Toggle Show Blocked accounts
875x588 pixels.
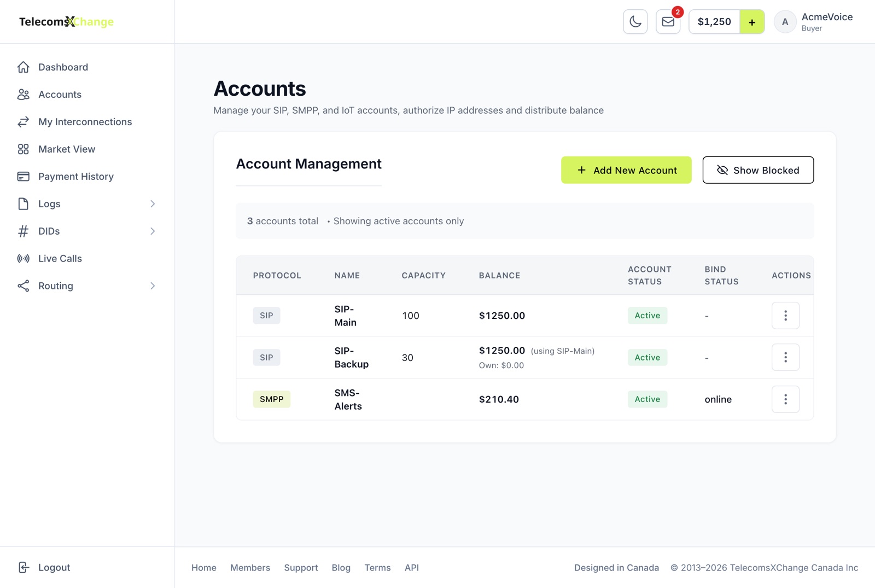coord(758,170)
